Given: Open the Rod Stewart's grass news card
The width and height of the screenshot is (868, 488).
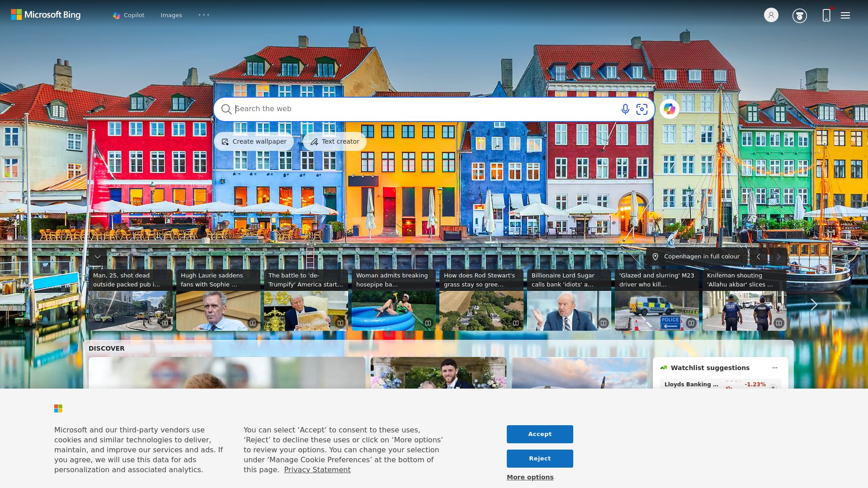Looking at the screenshot, I should (481, 300).
